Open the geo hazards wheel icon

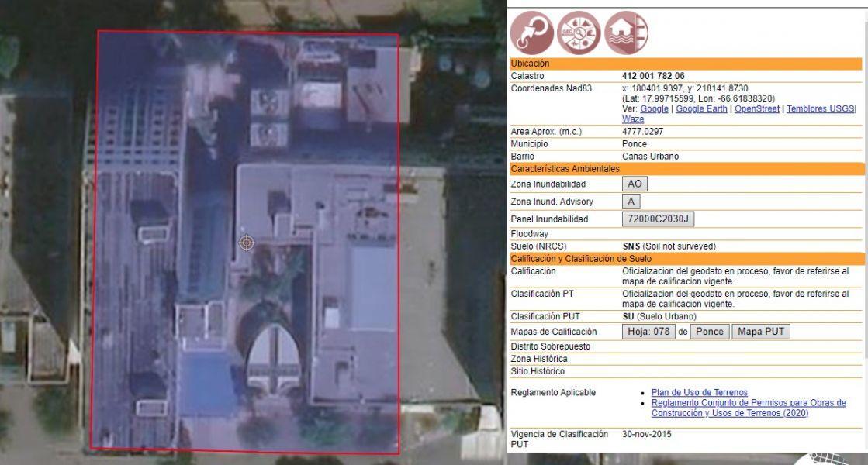click(579, 33)
